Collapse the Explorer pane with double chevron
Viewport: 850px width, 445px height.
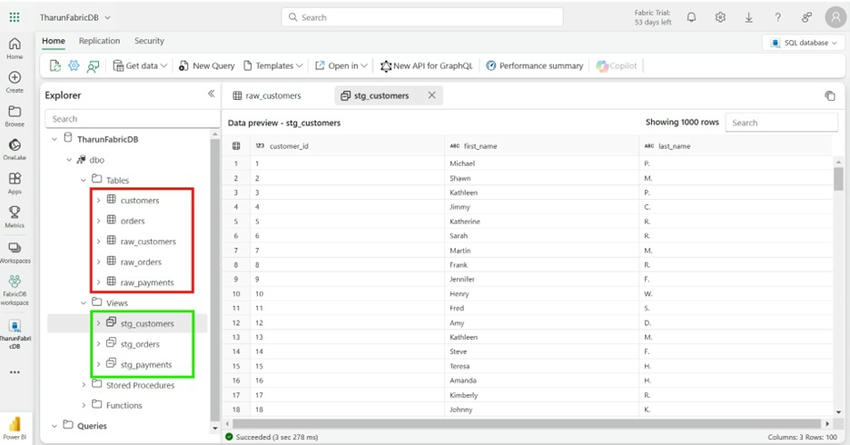coord(211,94)
